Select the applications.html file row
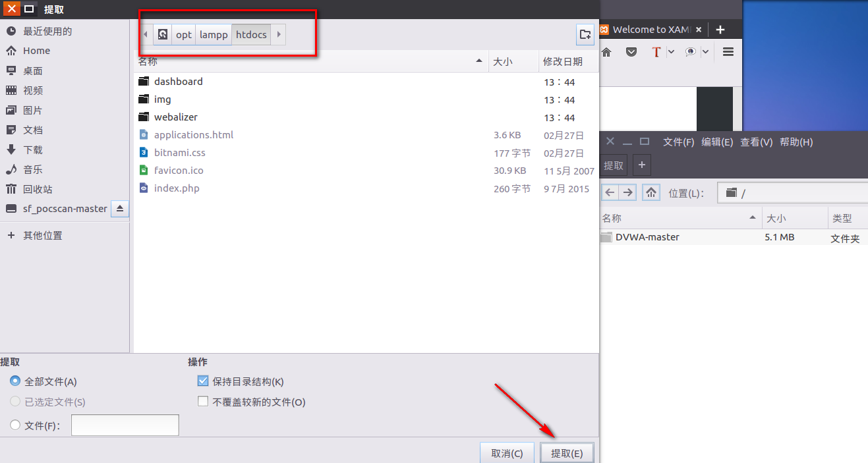 tap(366, 135)
